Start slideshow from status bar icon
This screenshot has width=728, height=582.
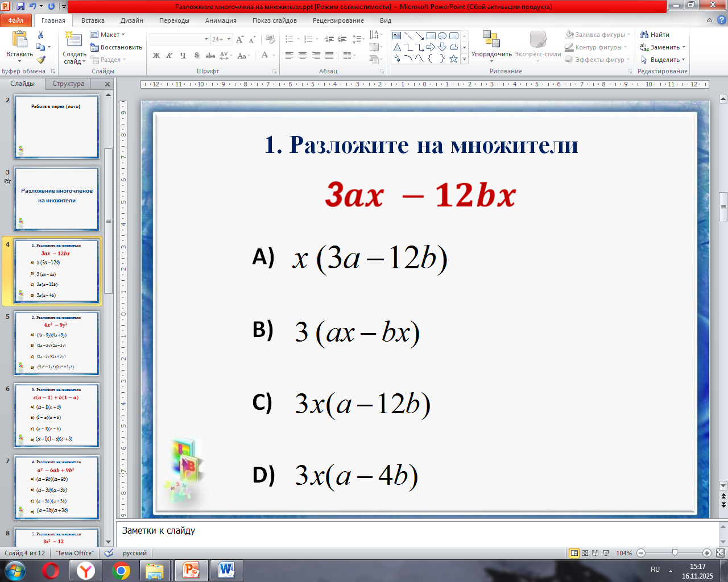(606, 553)
